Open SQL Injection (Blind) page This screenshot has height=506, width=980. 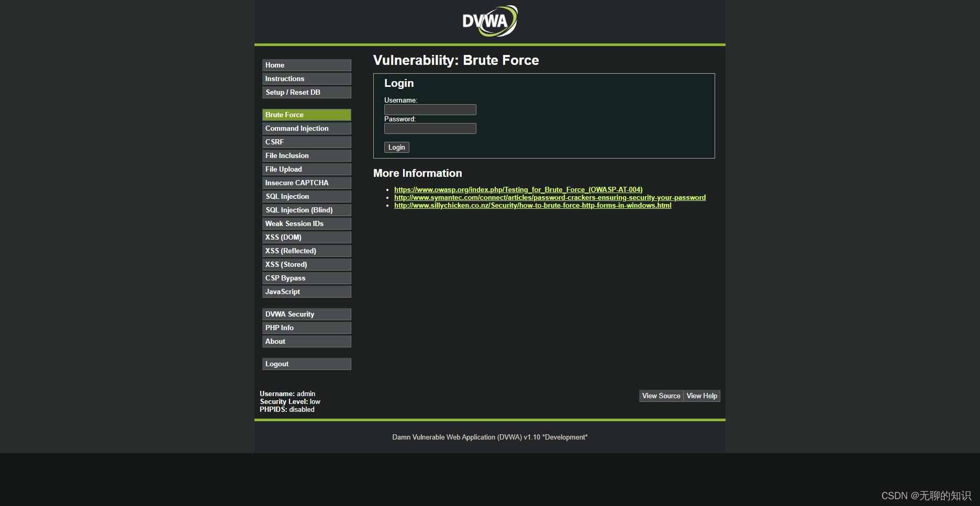[306, 210]
